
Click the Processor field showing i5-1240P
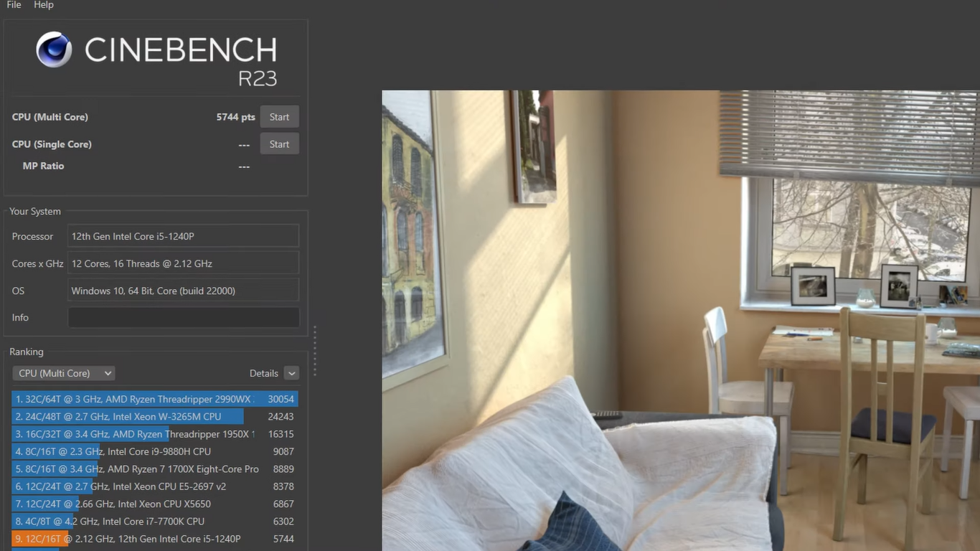(183, 236)
